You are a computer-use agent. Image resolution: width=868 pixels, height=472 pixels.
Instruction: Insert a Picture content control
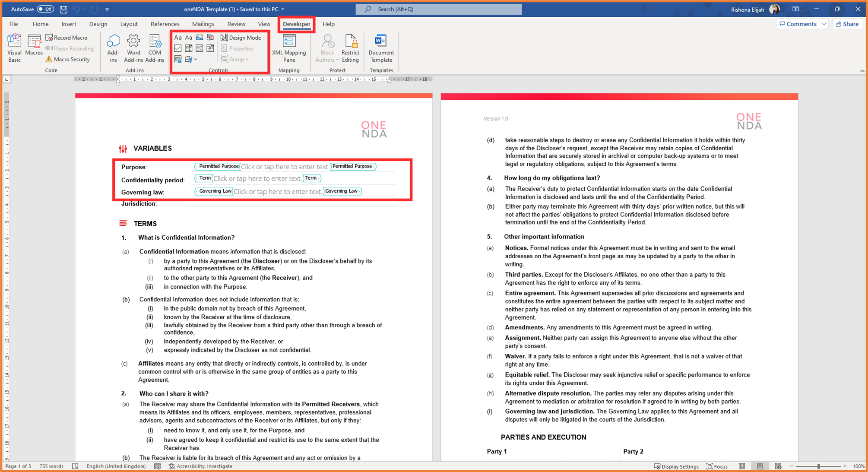pos(199,38)
